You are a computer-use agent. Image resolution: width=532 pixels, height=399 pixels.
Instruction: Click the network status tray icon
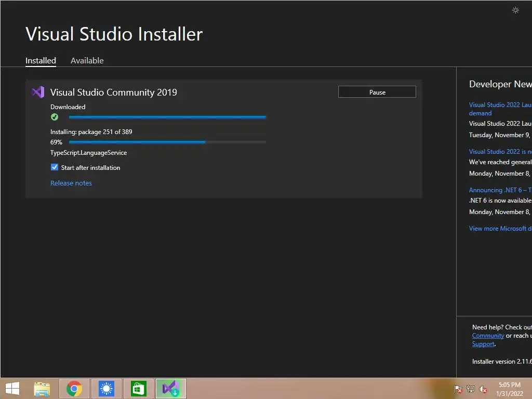click(x=471, y=389)
